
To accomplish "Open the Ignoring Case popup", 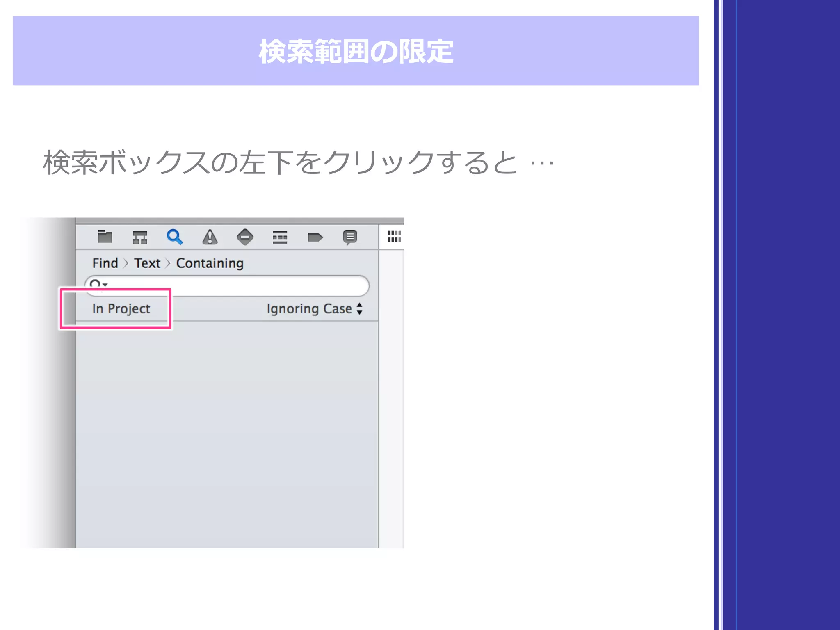I will (x=309, y=309).
